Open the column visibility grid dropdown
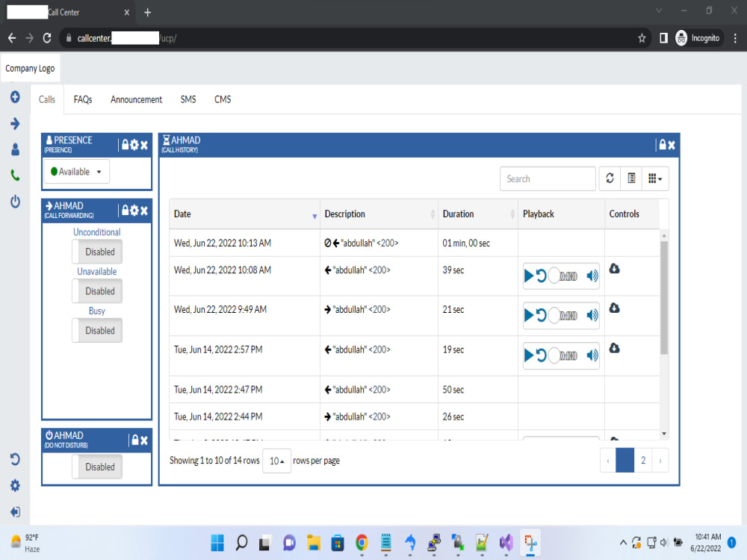This screenshot has height=560, width=747. (654, 178)
